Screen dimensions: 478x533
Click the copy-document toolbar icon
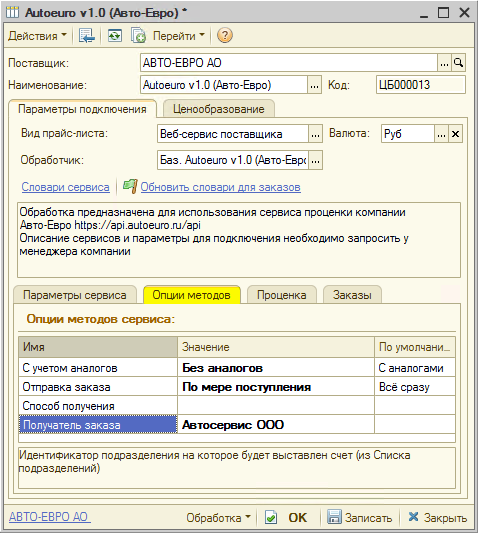pos(138,35)
